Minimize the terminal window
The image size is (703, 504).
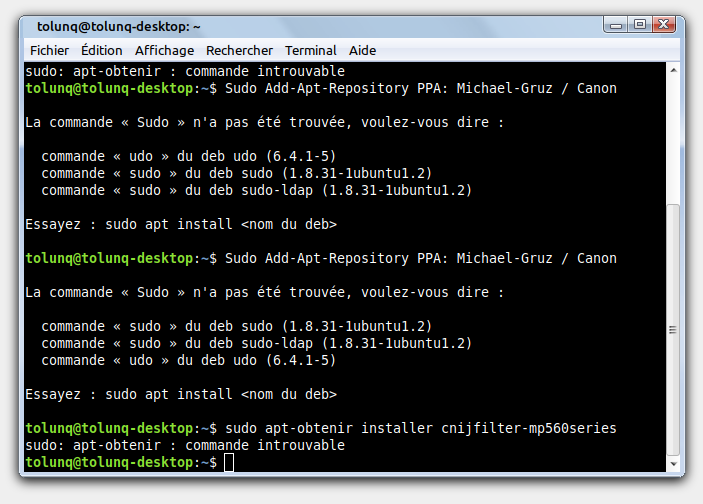[616, 25]
